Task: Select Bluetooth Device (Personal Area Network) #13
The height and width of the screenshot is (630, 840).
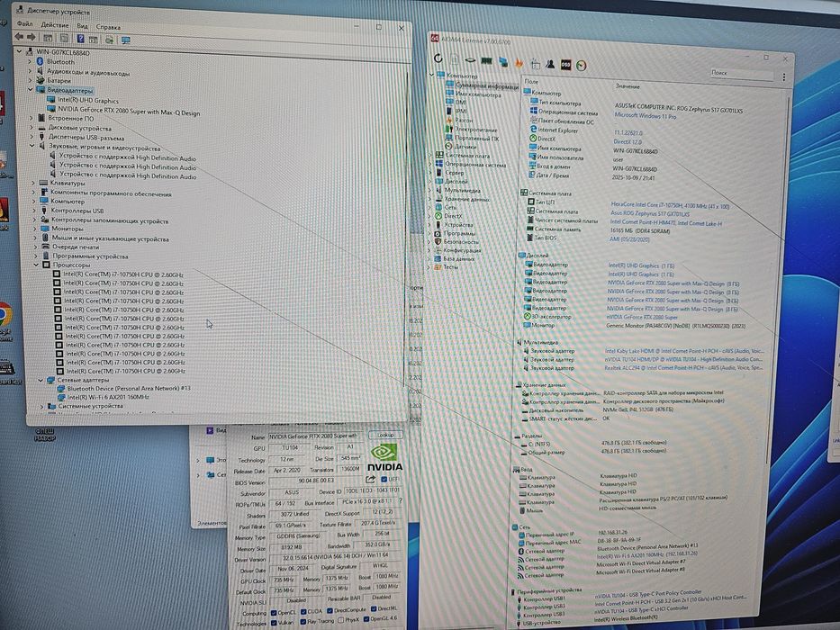Action: 129,389
